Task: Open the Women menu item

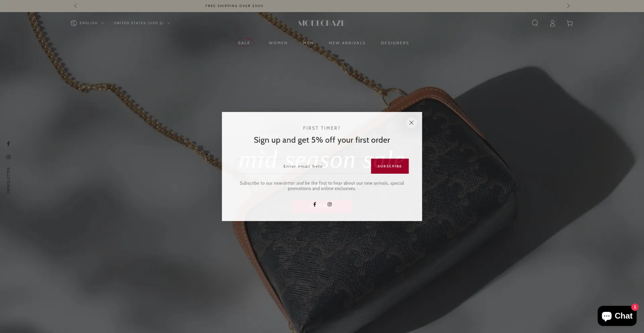Action: (278, 43)
